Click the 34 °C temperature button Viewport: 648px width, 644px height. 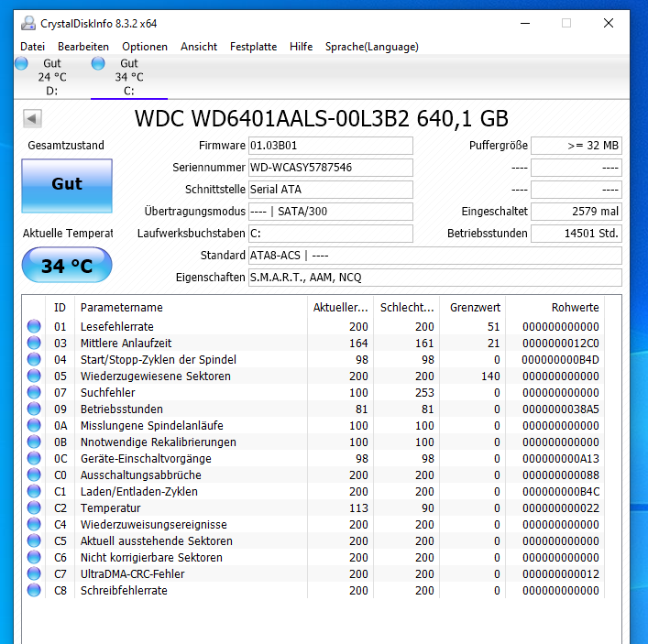(67, 265)
